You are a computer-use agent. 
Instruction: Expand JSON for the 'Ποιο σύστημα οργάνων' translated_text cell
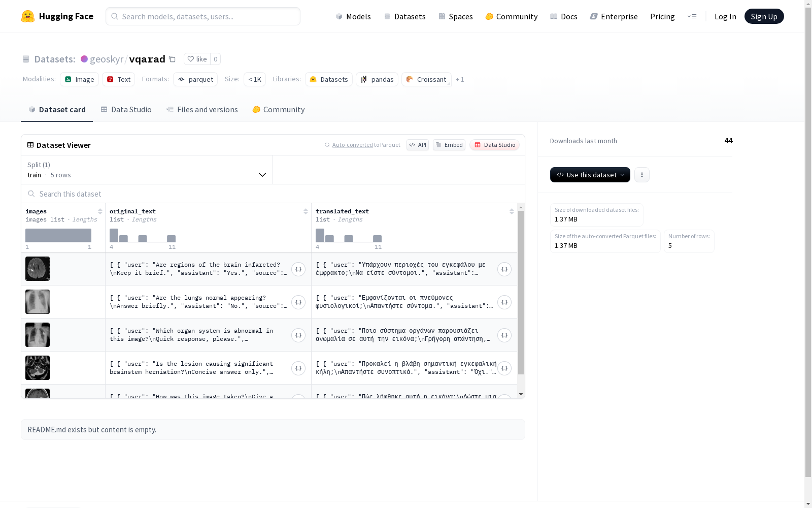(x=504, y=335)
